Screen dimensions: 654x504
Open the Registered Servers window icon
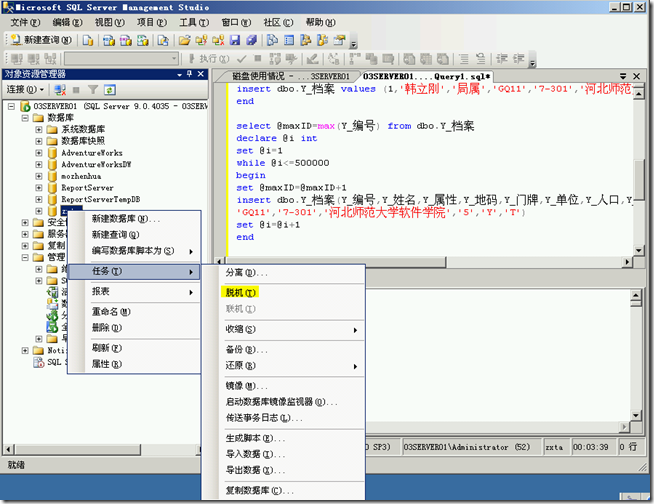(272, 40)
